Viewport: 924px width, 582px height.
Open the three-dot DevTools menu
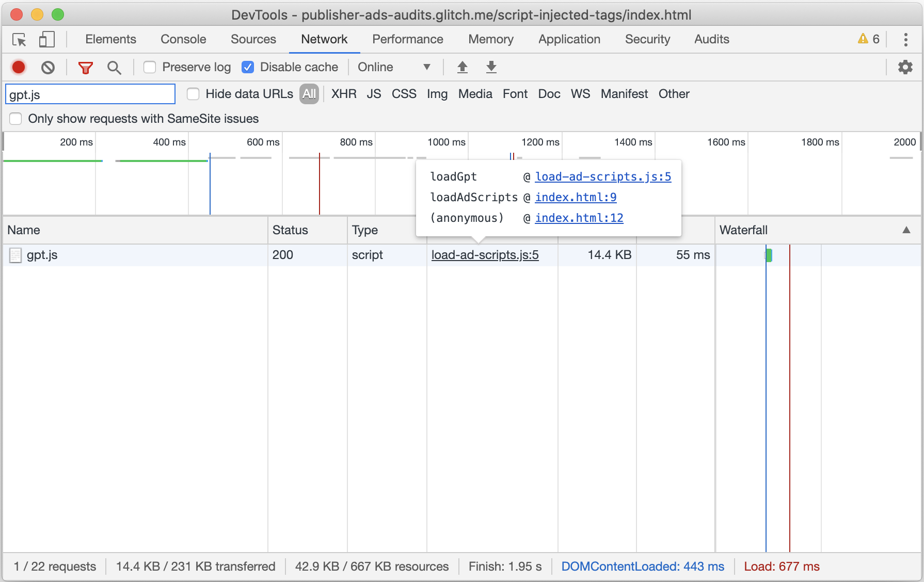[x=905, y=40]
